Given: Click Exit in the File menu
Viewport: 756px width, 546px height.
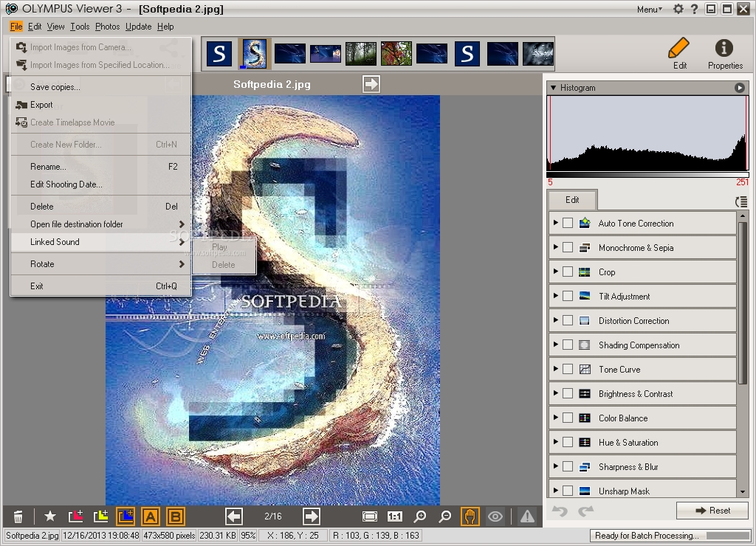Looking at the screenshot, I should tap(100, 286).
